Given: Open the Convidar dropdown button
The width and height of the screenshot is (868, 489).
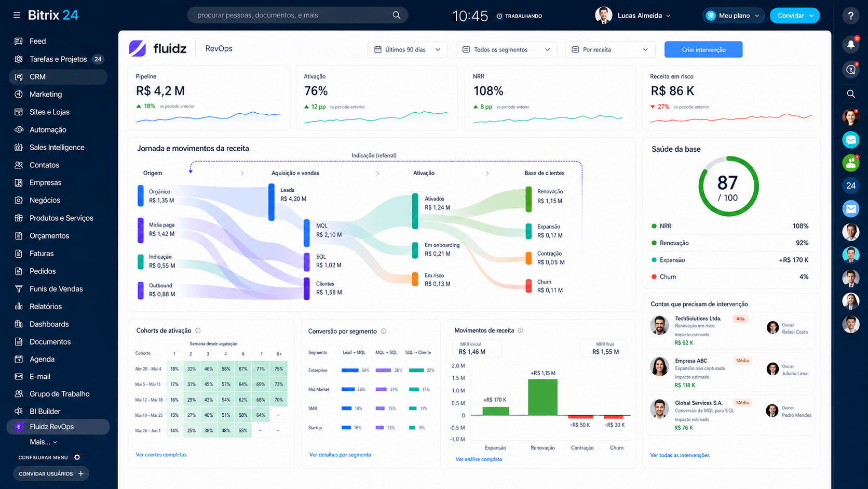Looking at the screenshot, I should [x=794, y=16].
